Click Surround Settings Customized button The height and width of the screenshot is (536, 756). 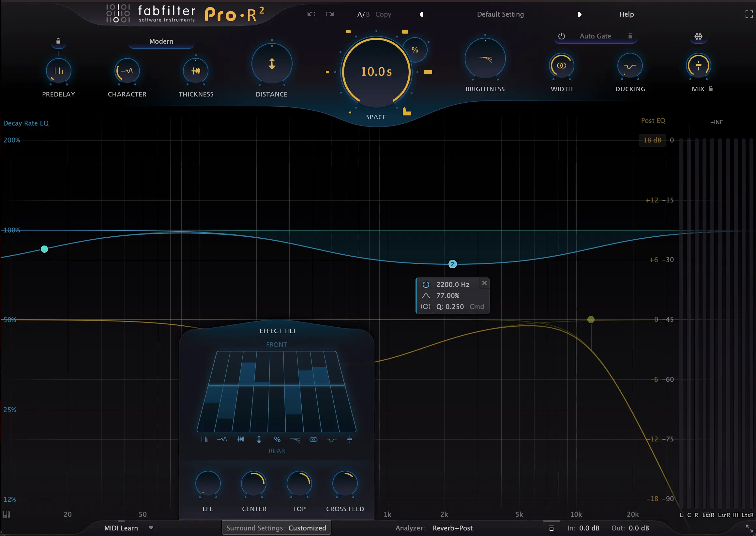click(276, 528)
